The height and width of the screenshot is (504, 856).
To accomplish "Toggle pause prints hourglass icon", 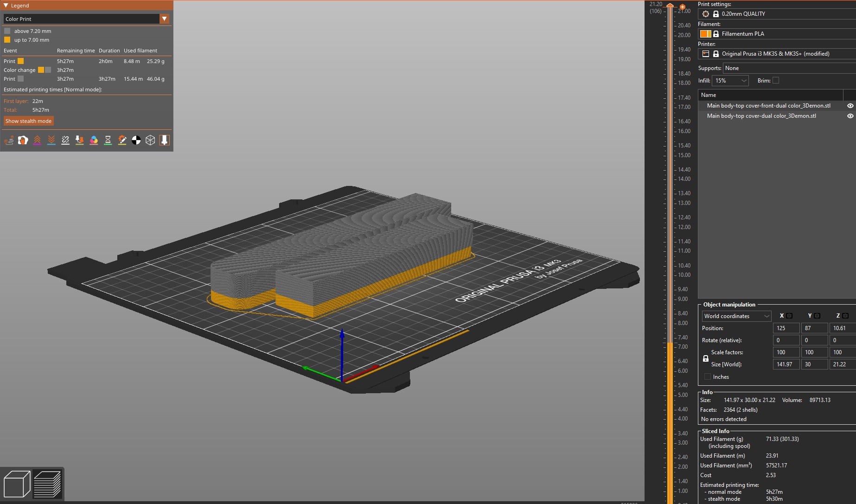I will (108, 140).
